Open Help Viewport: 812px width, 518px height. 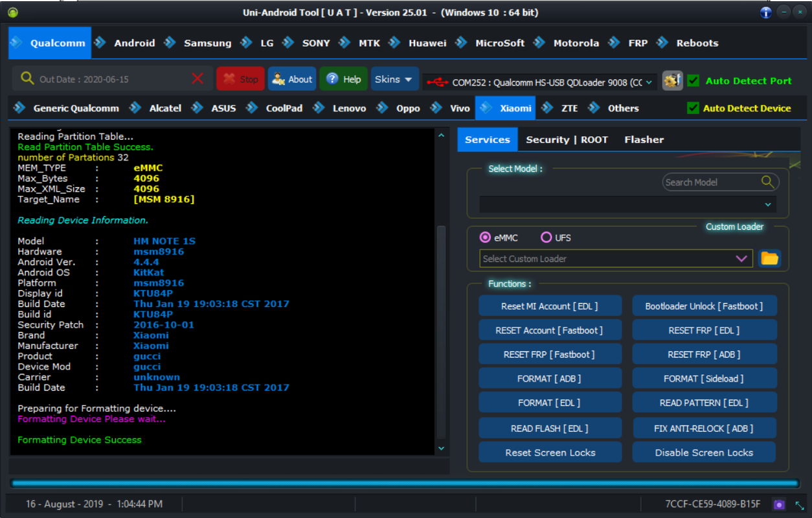click(x=343, y=79)
